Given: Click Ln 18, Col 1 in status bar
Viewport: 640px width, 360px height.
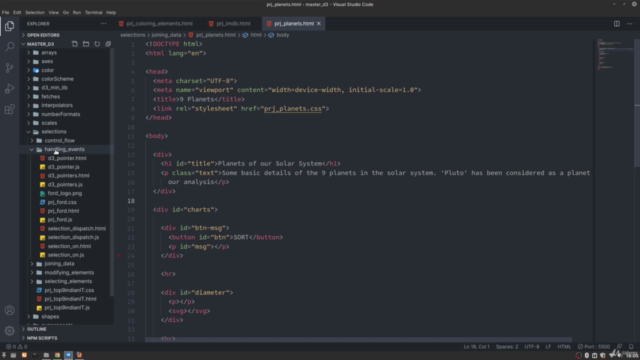Looking at the screenshot, I should tap(476, 347).
